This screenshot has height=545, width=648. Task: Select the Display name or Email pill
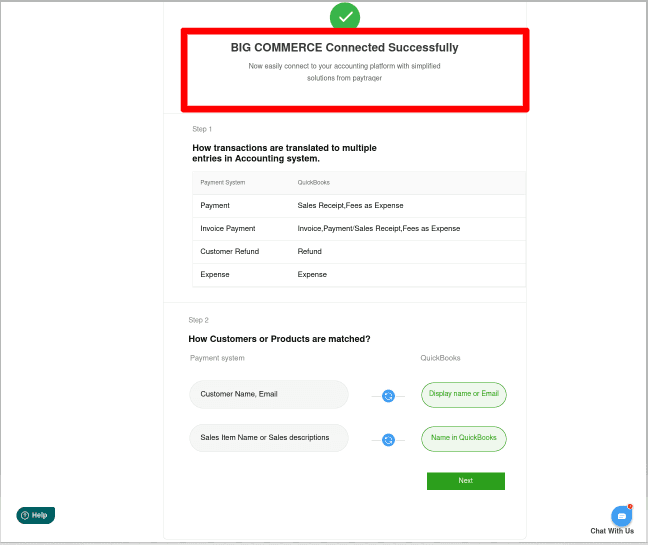[x=464, y=395]
